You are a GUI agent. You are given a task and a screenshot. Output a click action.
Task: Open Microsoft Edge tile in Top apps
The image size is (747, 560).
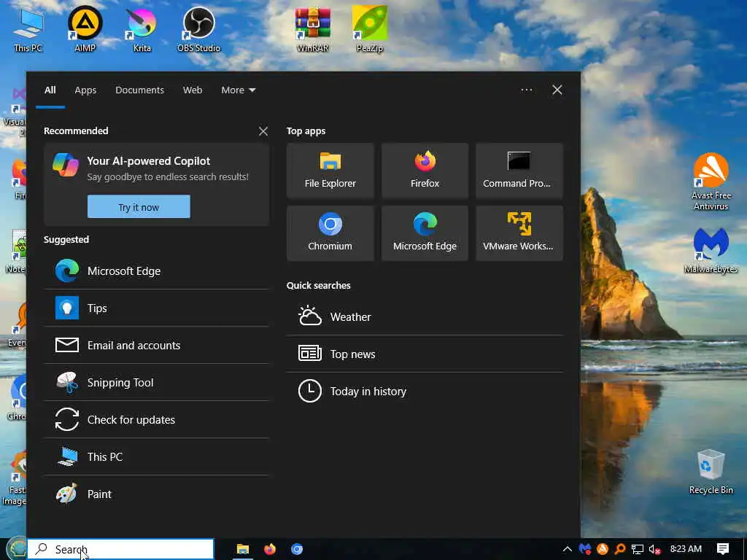(425, 233)
